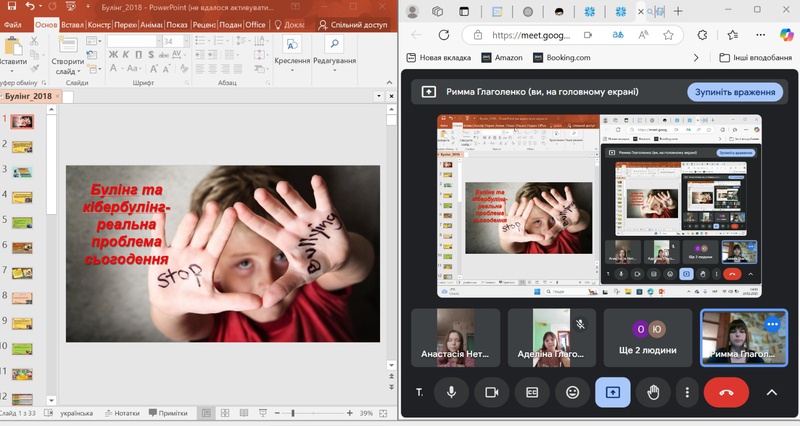Raise hand in the meeting
Viewport: 800px width, 426px height.
point(654,393)
